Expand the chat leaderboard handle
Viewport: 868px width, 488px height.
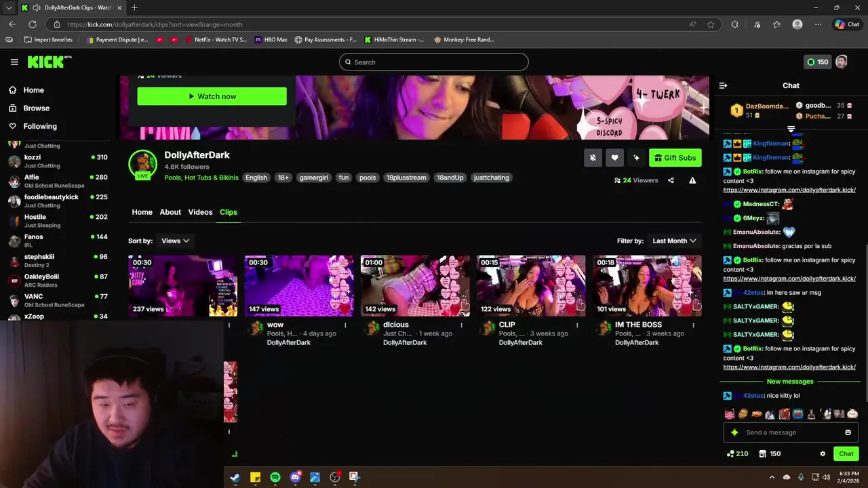point(791,129)
